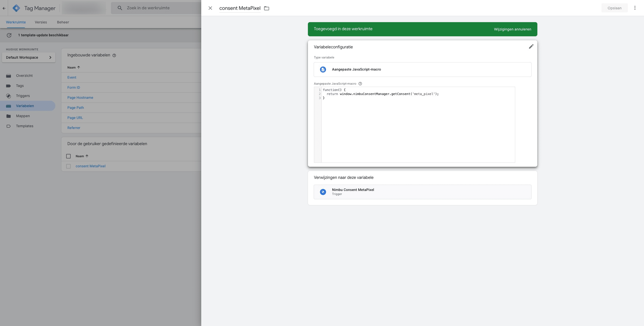Click the template-update refresh icon
Viewport: 644px width, 326px height.
point(9,35)
